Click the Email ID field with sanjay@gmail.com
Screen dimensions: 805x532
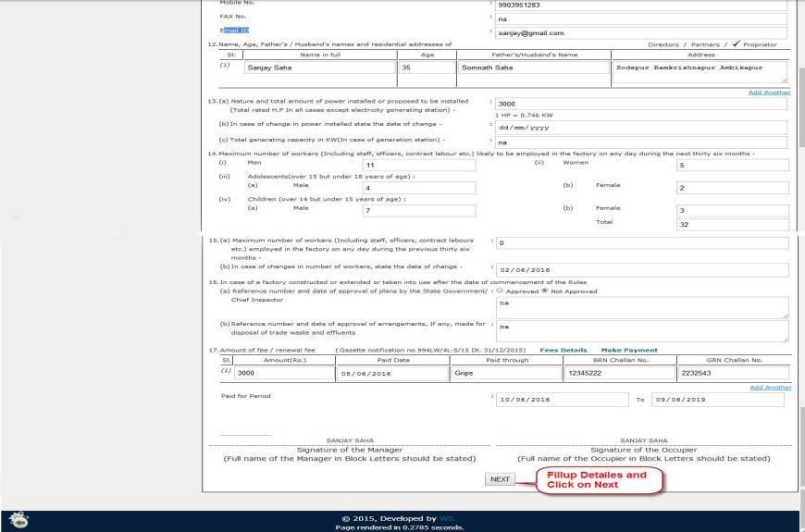tap(640, 33)
